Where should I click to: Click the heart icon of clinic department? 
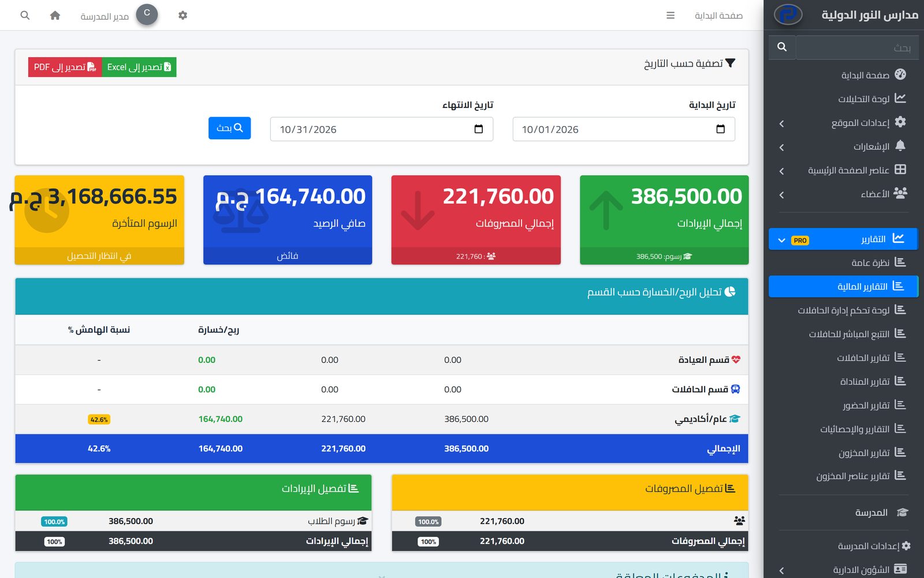click(x=736, y=360)
